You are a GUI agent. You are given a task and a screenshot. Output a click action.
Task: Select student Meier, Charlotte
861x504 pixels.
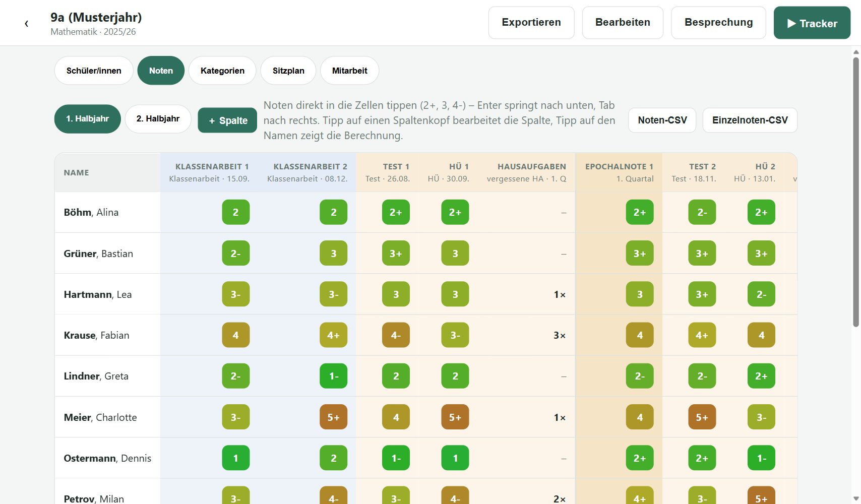tap(100, 417)
